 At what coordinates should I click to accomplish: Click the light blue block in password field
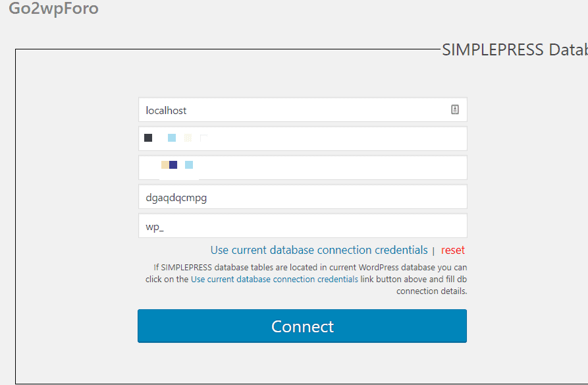point(189,165)
